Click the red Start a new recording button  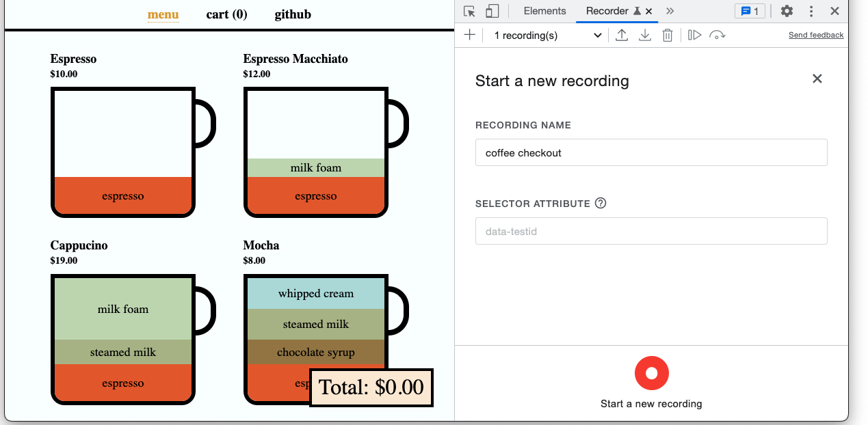pyautogui.click(x=651, y=373)
